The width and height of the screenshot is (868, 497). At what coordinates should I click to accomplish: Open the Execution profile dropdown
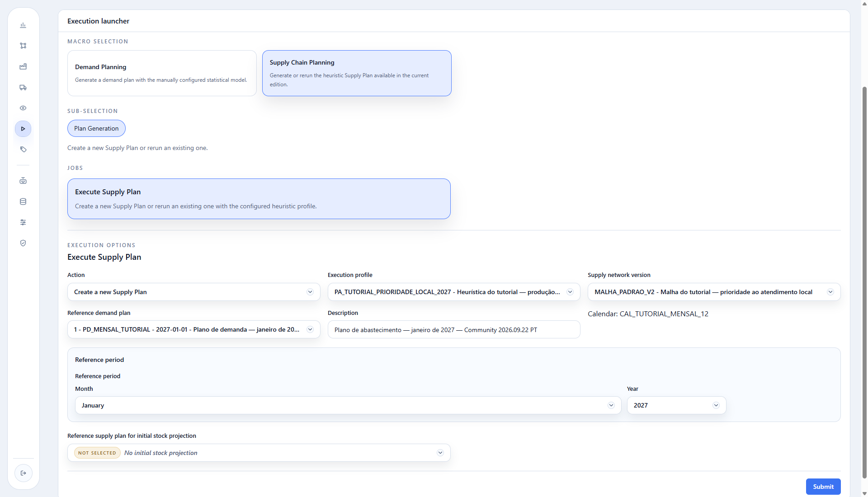(454, 292)
